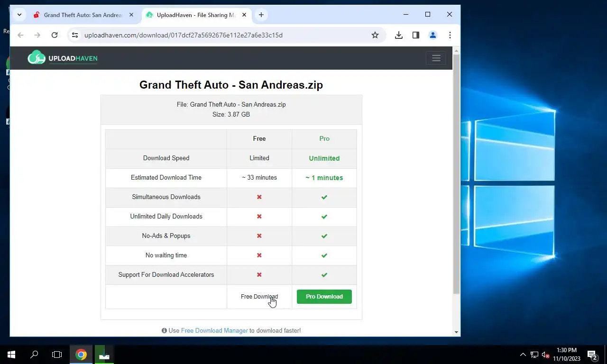Click scrollbar up arrow
The width and height of the screenshot is (607, 364).
[456, 50]
